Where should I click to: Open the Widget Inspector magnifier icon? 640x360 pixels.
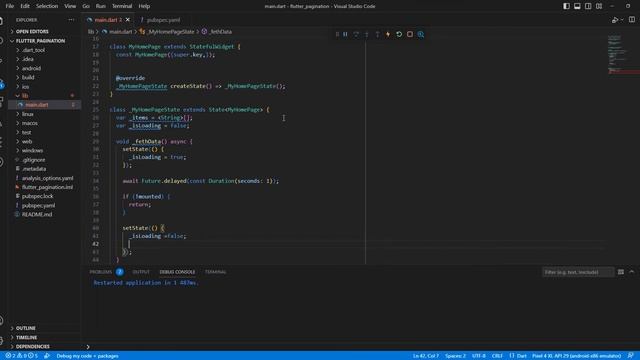point(421,34)
